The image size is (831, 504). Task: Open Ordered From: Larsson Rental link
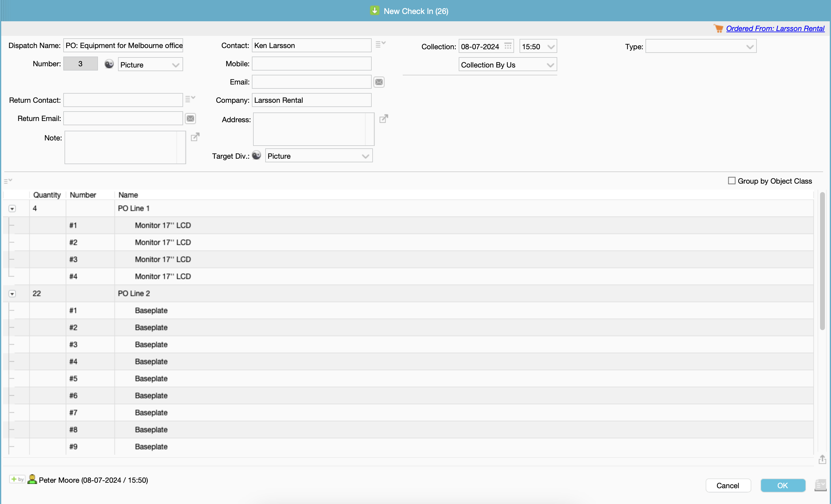pos(775,29)
